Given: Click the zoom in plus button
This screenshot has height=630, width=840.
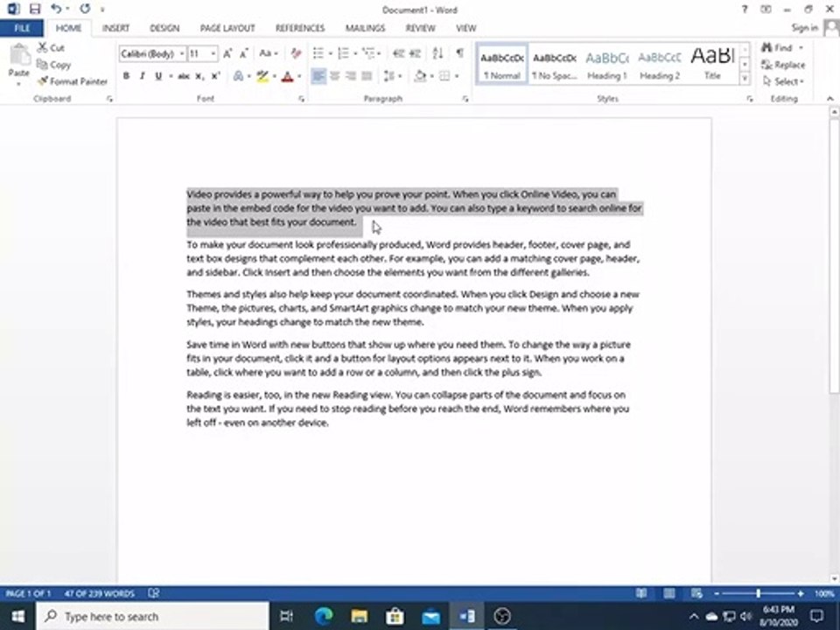Looking at the screenshot, I should pyautogui.click(x=801, y=593).
